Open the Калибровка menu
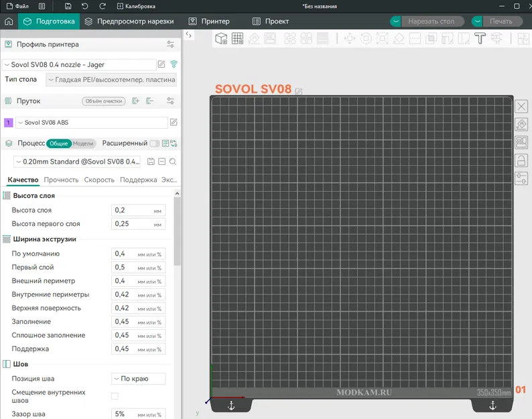 tap(136, 6)
